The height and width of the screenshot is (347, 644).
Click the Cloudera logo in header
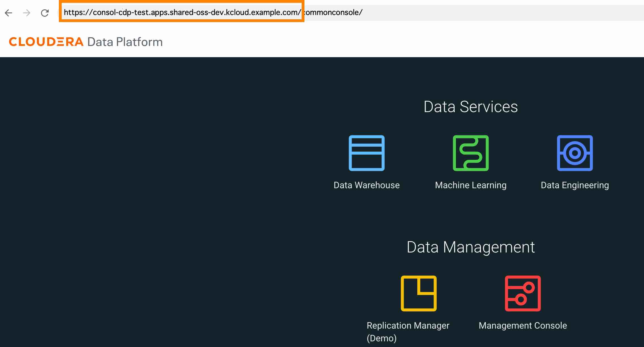(46, 42)
